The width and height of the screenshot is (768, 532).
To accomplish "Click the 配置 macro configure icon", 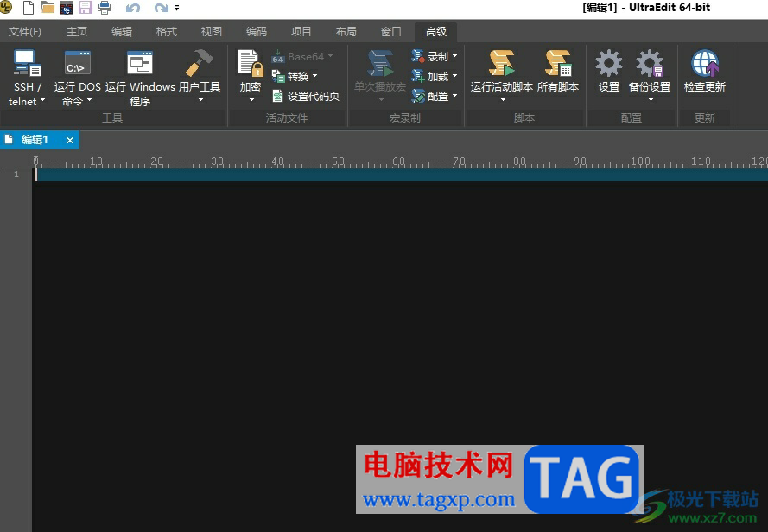I will [x=418, y=96].
